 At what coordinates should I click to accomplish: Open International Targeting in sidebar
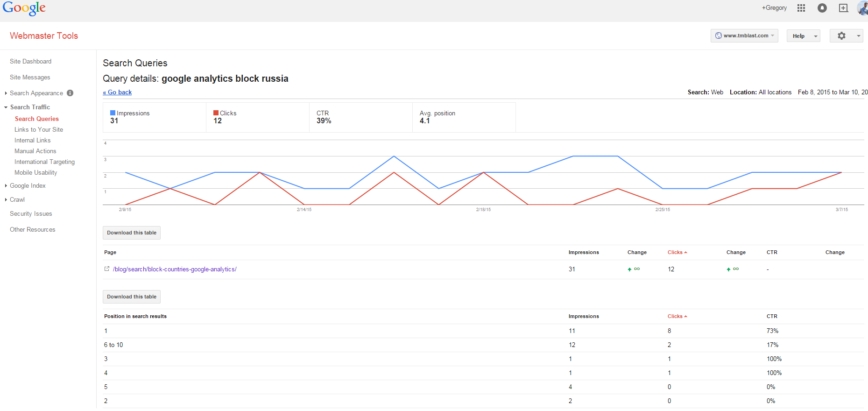[x=45, y=162]
